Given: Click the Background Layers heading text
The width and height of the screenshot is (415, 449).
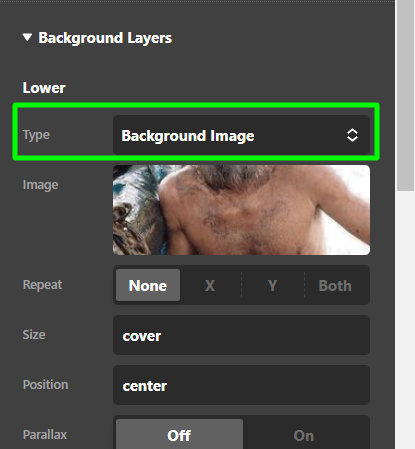Looking at the screenshot, I should 105,38.
